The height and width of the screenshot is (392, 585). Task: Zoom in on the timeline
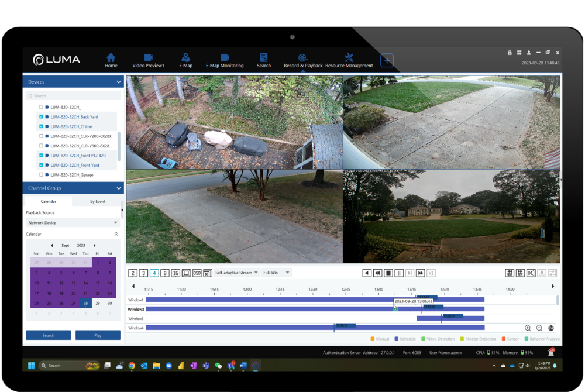point(528,328)
